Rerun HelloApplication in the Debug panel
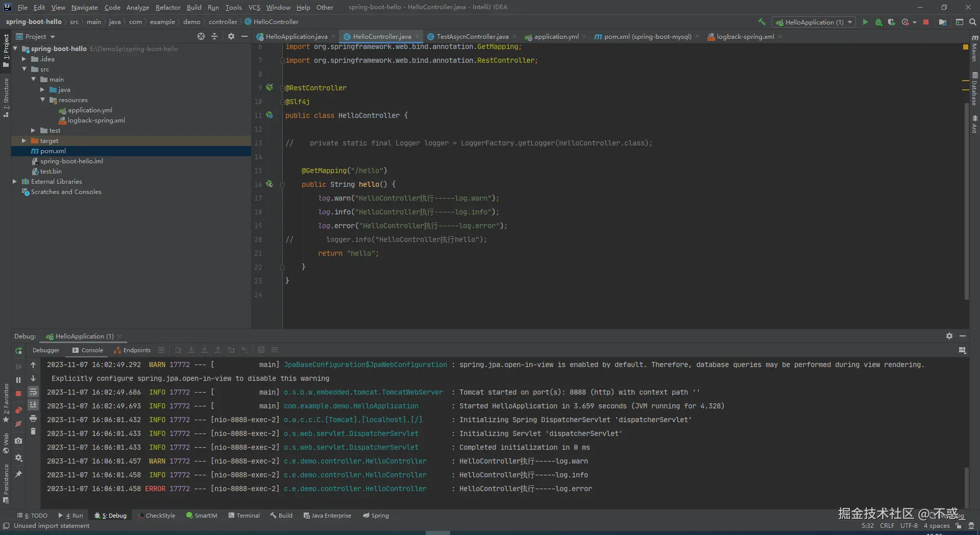The height and width of the screenshot is (535, 980). (18, 351)
